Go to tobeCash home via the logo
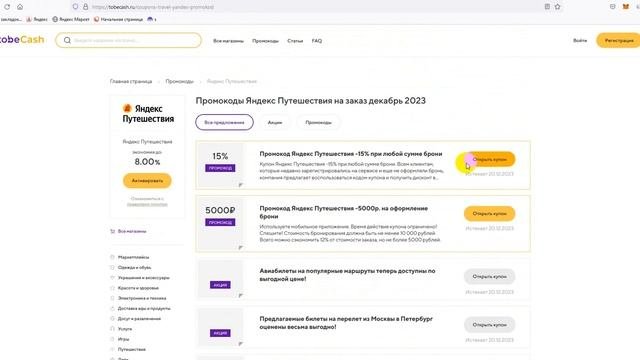This screenshot has width=640, height=360. point(22,40)
